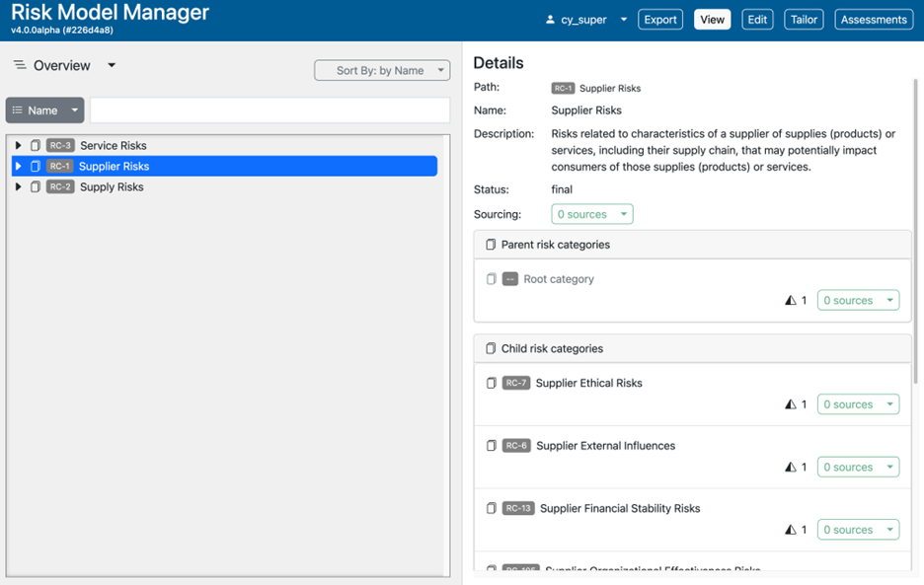Click the RC-6 badge
Image resolution: width=924 pixels, height=585 pixels.
point(516,445)
